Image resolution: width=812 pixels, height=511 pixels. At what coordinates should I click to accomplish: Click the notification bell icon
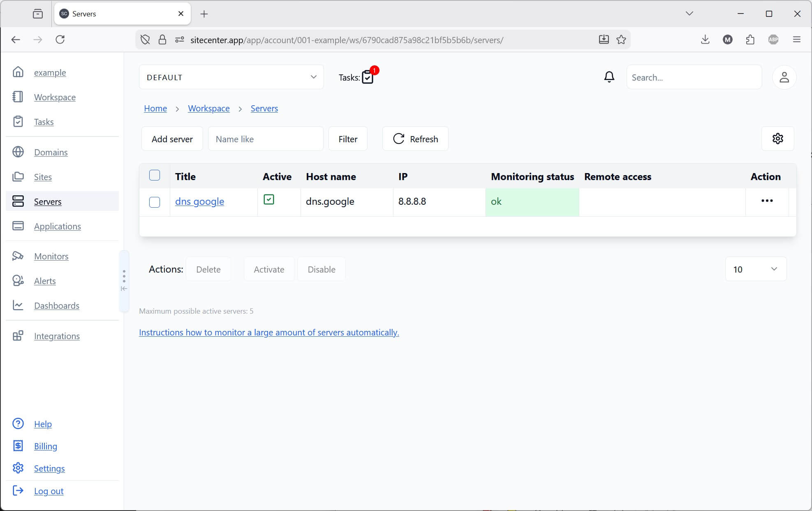tap(609, 77)
